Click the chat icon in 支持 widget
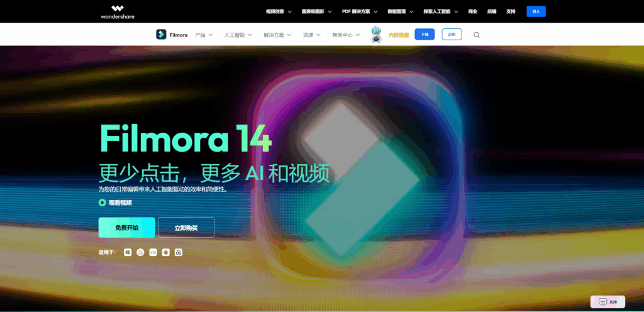 click(602, 302)
